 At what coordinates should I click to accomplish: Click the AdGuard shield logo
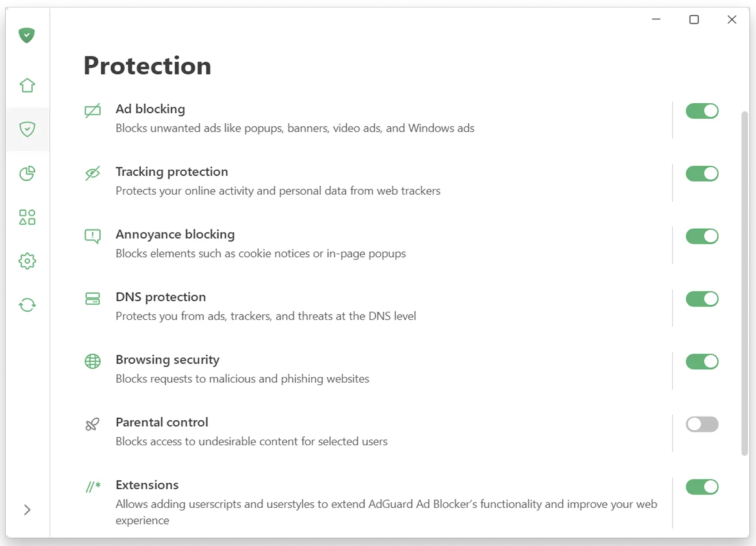(27, 35)
